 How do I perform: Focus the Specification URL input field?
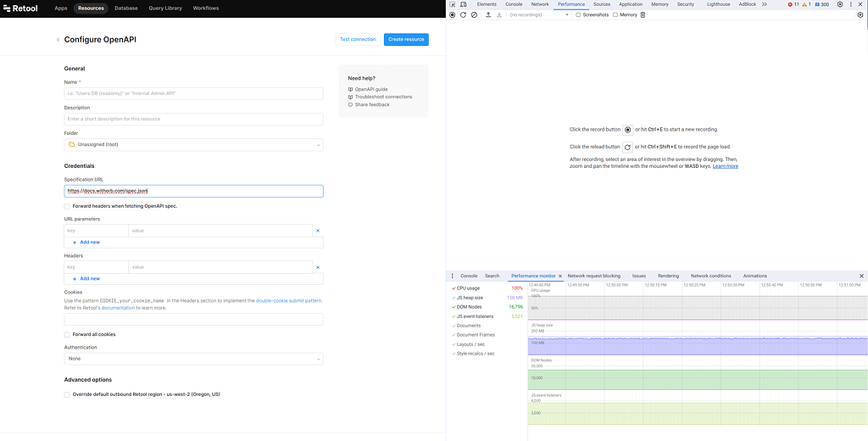pos(194,191)
